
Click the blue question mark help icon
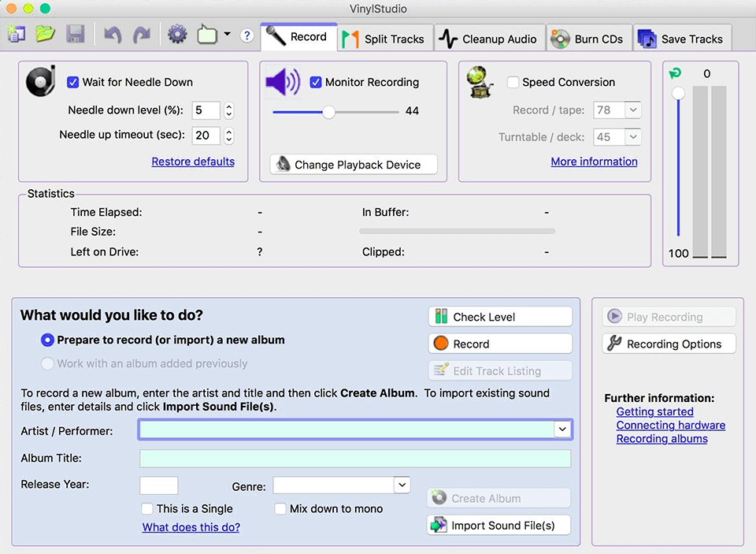pos(246,35)
